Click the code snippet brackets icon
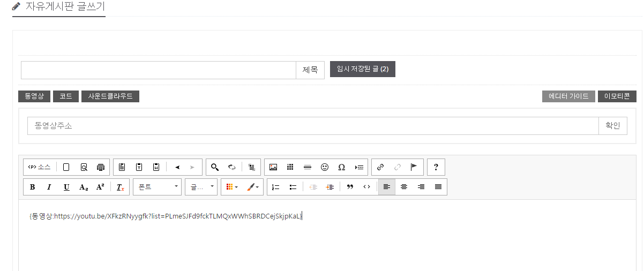Screen dimensions: 644x271 [x=367, y=187]
